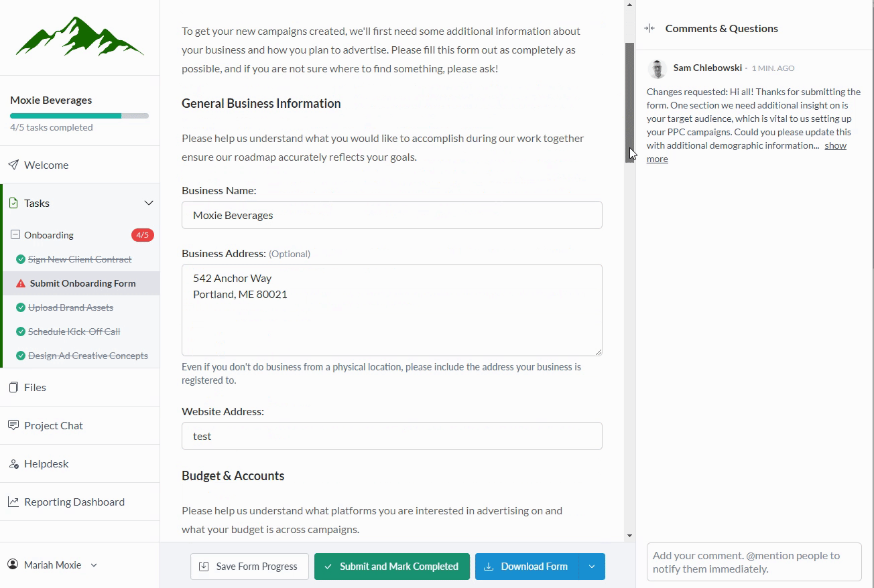This screenshot has height=588, width=874.
Task: Open the Mariah Moxie user menu
Action: coord(52,565)
